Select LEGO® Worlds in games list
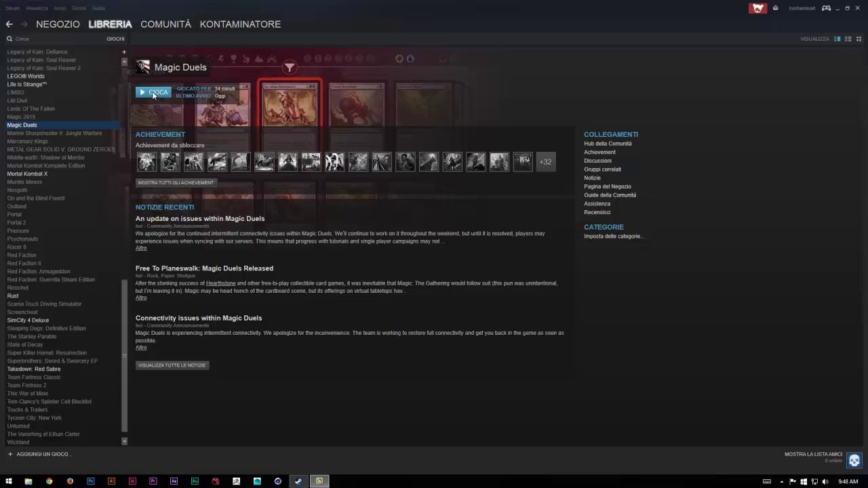Screen dimensions: 868x488 click(x=26, y=77)
